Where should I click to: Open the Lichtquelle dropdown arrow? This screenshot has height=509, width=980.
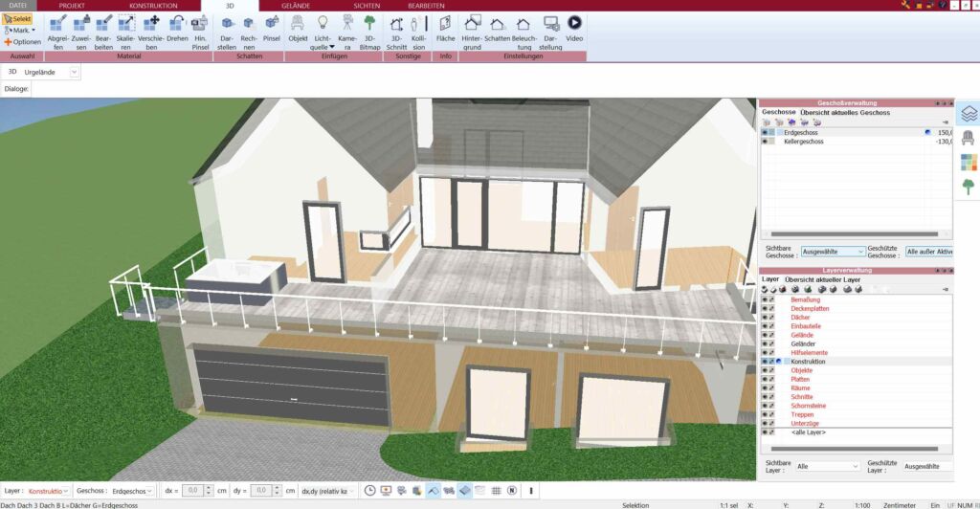tap(332, 48)
